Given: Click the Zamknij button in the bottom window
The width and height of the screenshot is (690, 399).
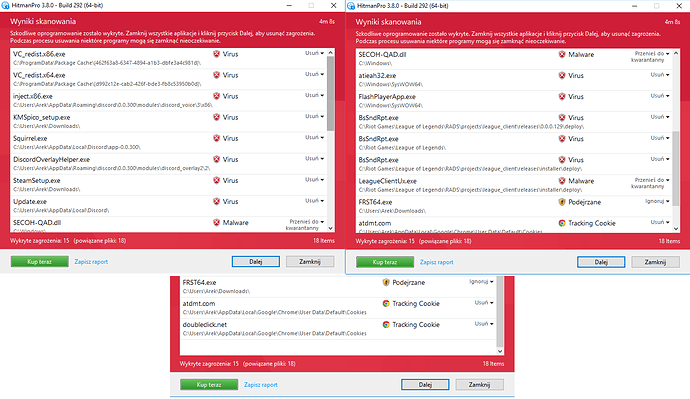Looking at the screenshot, I should pos(479,384).
